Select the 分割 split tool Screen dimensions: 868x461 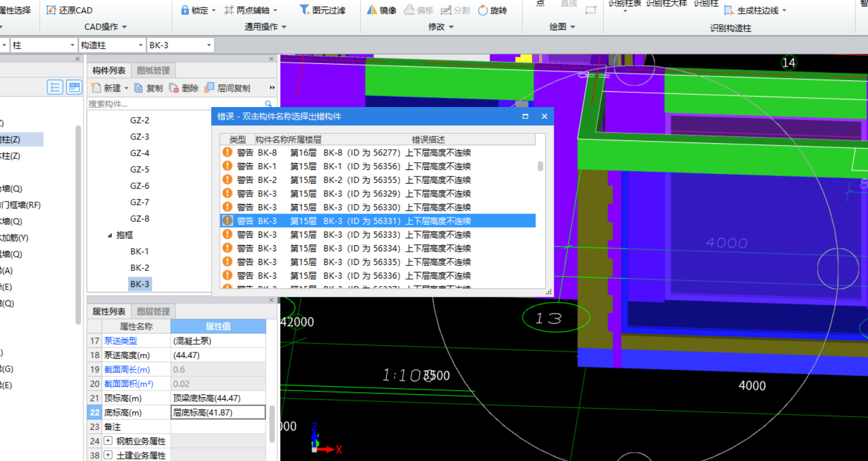point(455,10)
